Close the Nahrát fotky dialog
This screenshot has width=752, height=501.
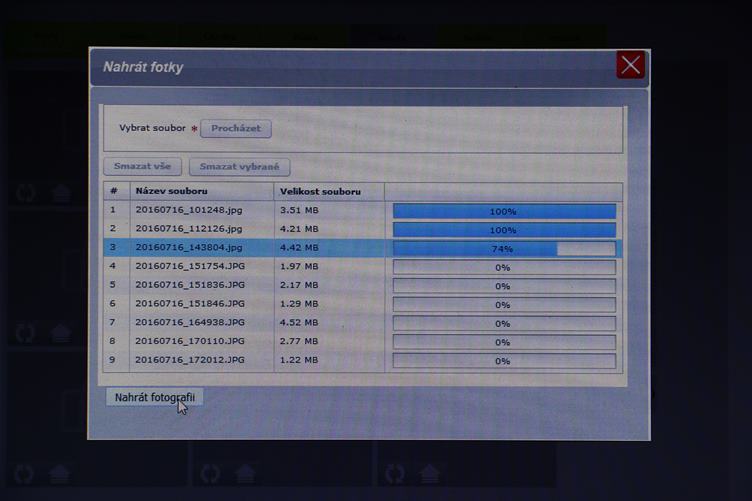[x=630, y=65]
